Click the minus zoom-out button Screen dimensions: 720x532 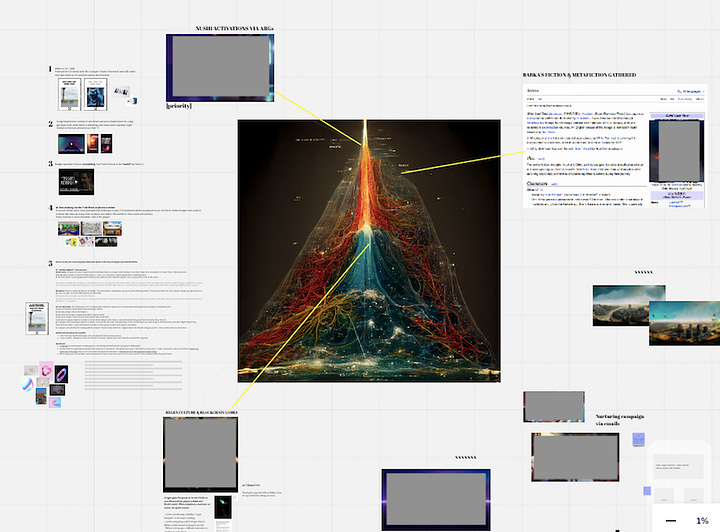click(670, 521)
